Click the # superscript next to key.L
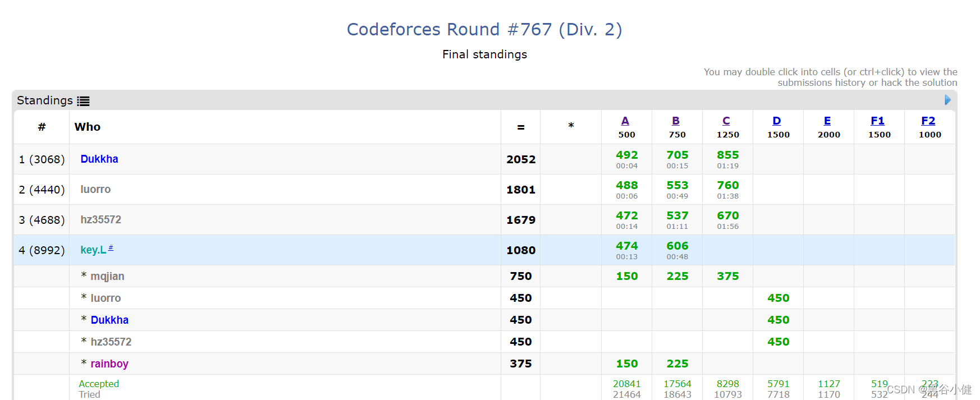980x400 pixels. [x=111, y=247]
